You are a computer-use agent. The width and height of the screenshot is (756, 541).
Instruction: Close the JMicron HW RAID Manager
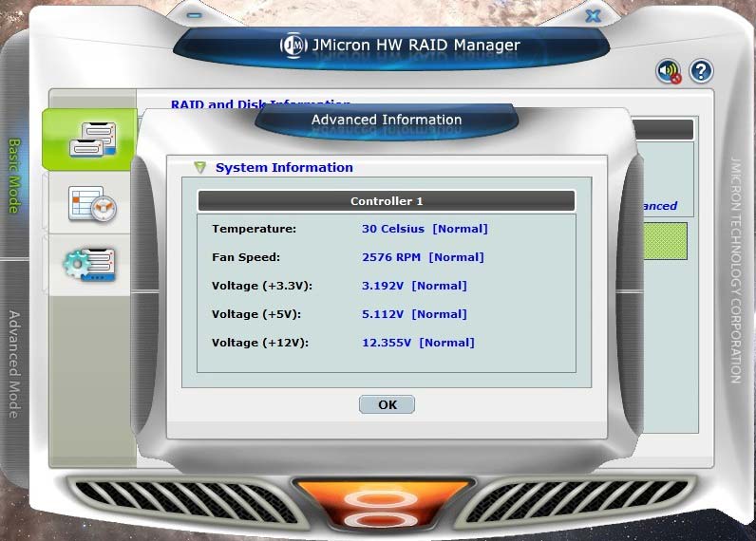pos(593,15)
